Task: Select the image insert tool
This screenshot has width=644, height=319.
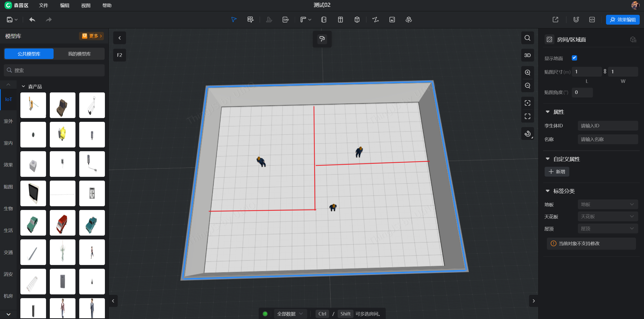Action: (392, 20)
